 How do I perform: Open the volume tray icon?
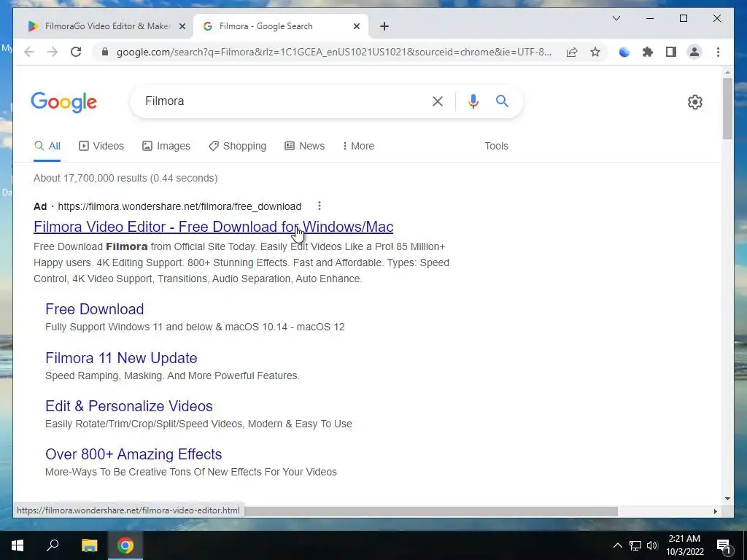coord(652,545)
